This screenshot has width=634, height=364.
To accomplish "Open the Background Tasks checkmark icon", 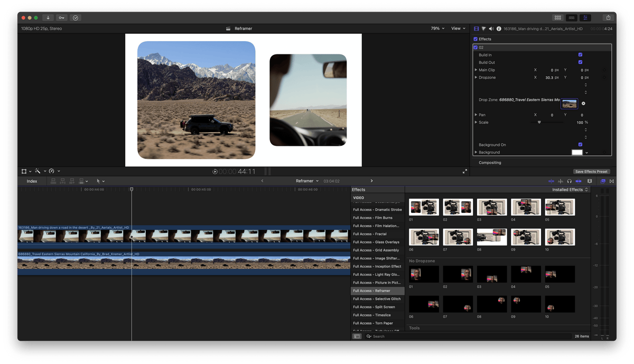I will [x=76, y=17].
